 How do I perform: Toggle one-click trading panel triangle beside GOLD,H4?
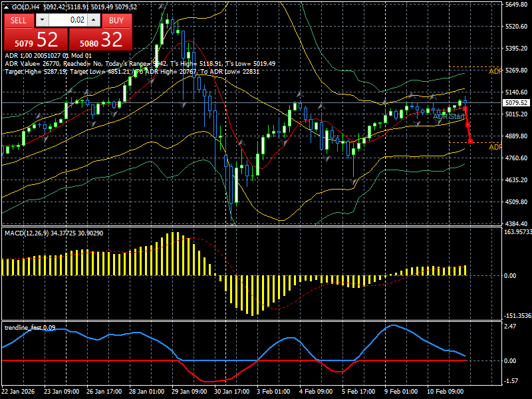(7, 7)
